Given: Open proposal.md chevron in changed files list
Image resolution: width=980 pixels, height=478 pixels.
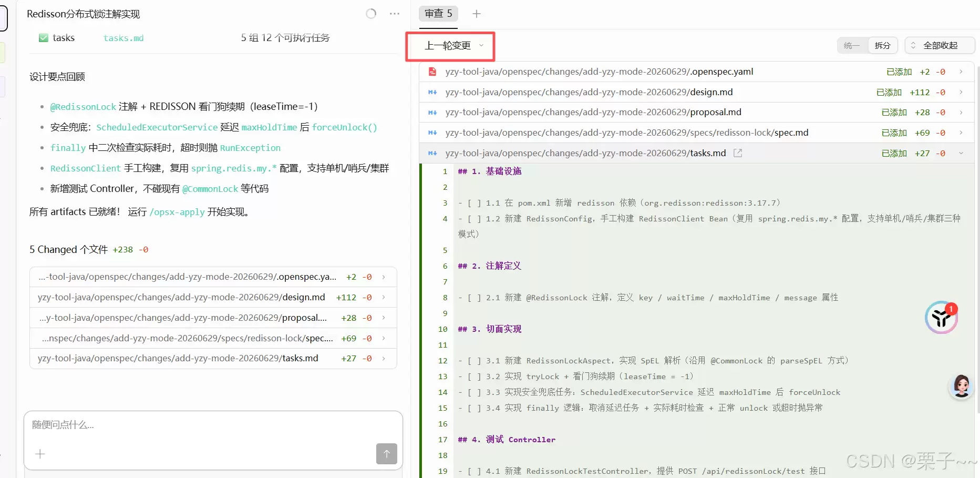Looking at the screenshot, I should (x=384, y=318).
